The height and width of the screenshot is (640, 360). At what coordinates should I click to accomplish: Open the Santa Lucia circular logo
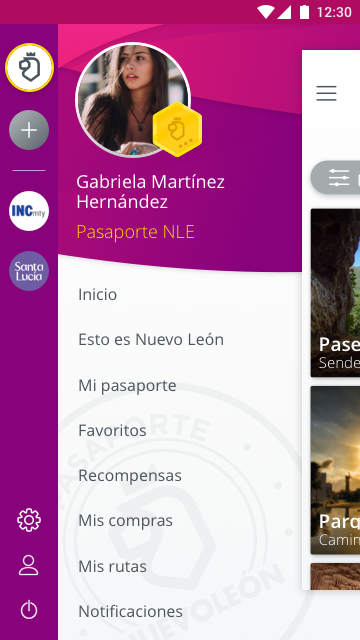pos(29,271)
